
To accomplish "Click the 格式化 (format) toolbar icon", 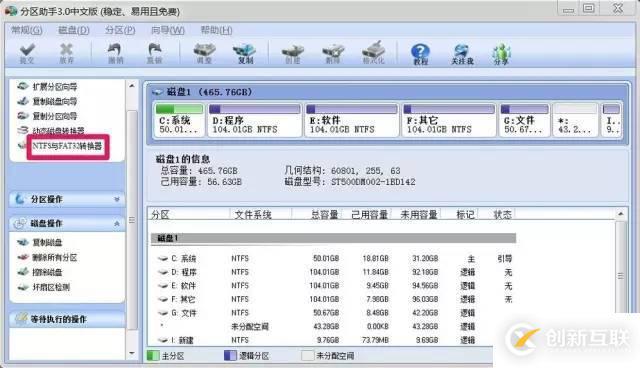I will [x=373, y=53].
